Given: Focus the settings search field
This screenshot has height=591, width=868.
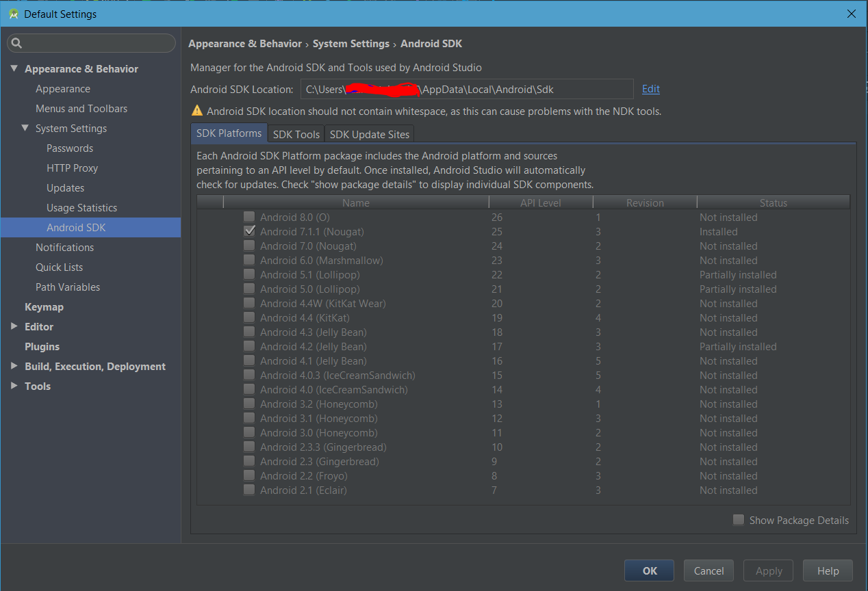Looking at the screenshot, I should click(x=92, y=43).
